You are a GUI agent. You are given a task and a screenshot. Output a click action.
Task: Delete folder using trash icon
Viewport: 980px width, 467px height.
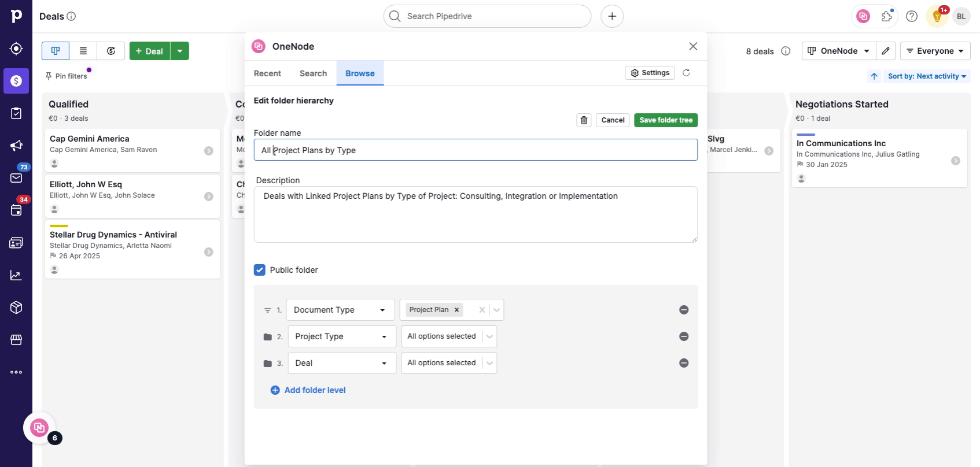point(584,120)
